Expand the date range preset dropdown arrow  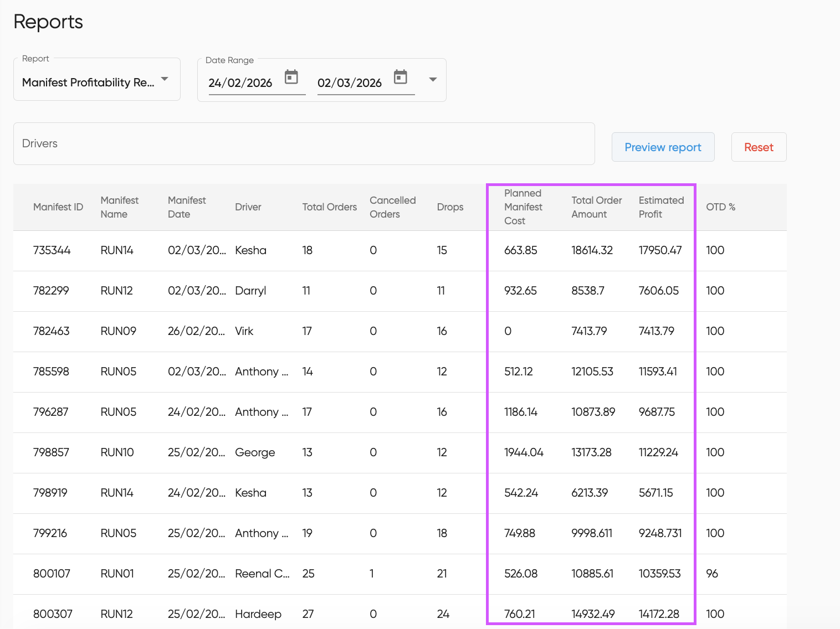tap(433, 80)
